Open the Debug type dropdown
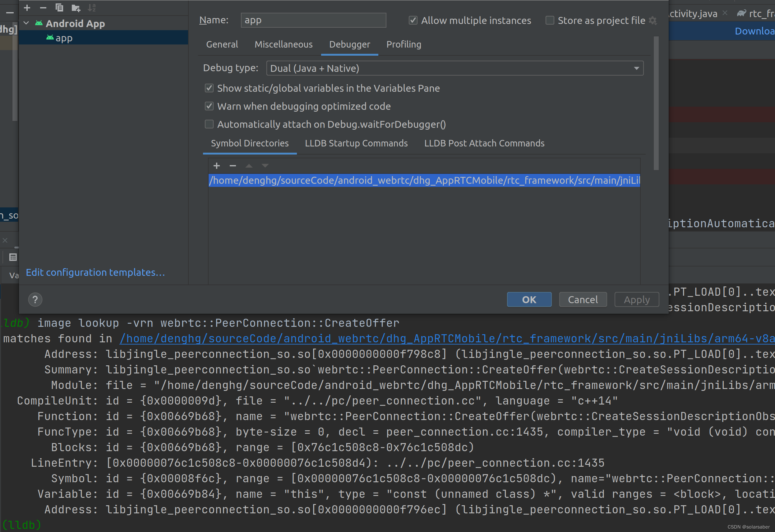The image size is (775, 532). pos(455,68)
